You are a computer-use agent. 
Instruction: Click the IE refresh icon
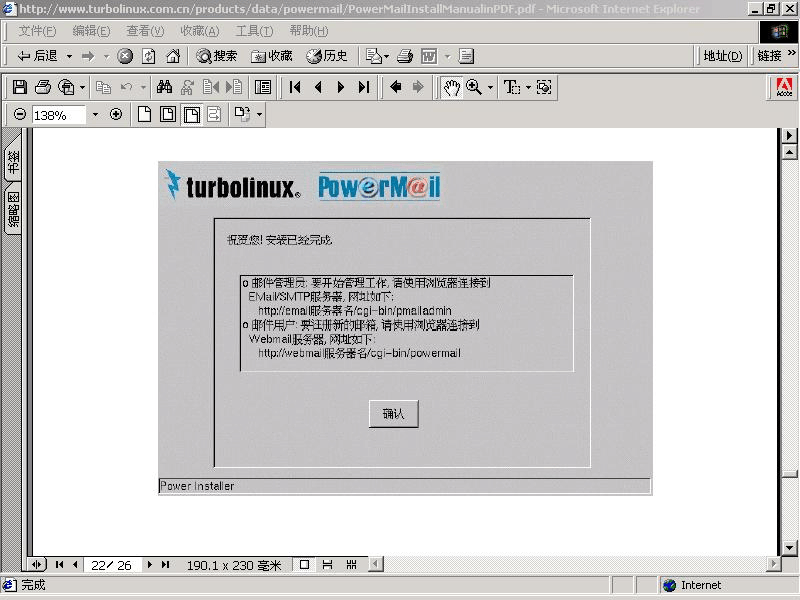tap(148, 56)
